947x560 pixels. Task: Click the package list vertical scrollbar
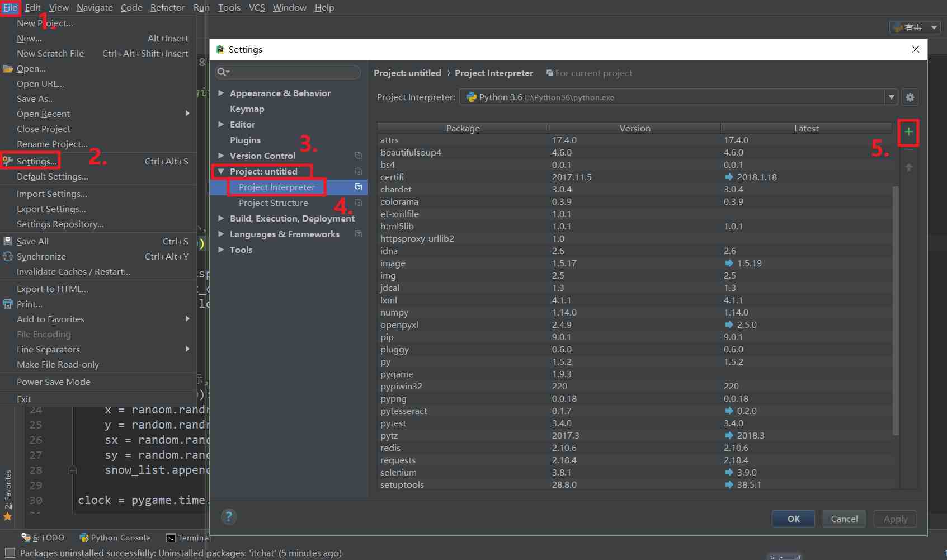point(896,310)
